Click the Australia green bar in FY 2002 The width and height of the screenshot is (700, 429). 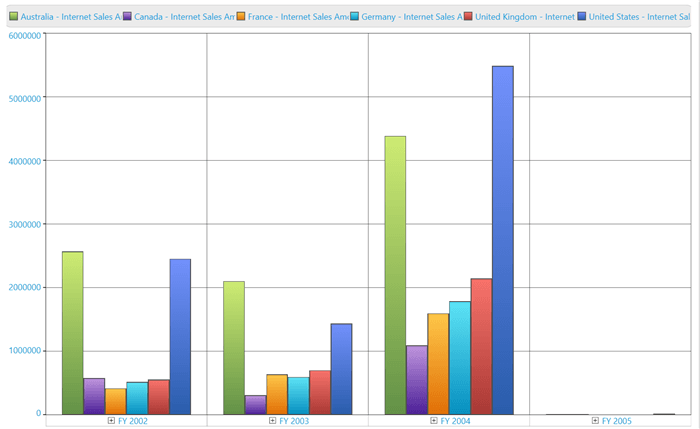72,333
